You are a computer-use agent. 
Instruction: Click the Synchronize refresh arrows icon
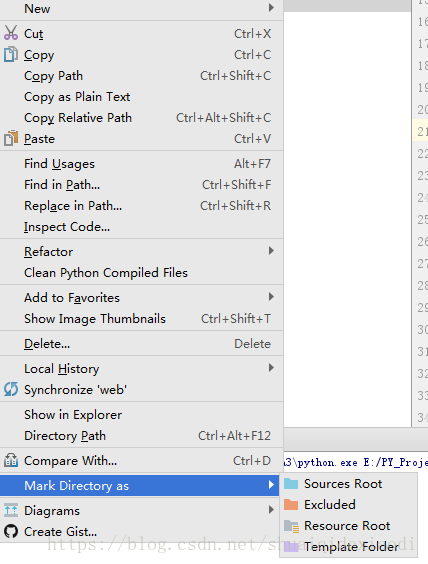[x=11, y=389]
